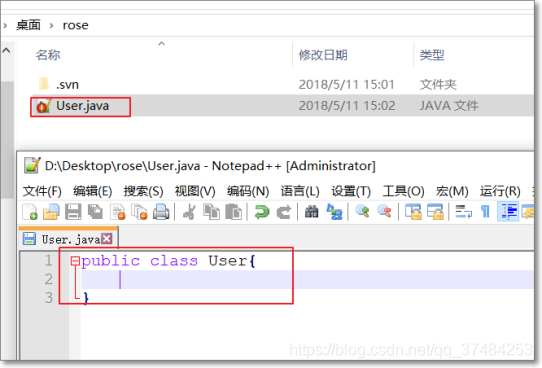
Task: Select the .svn folder in Explorer
Action: pyautogui.click(x=59, y=84)
